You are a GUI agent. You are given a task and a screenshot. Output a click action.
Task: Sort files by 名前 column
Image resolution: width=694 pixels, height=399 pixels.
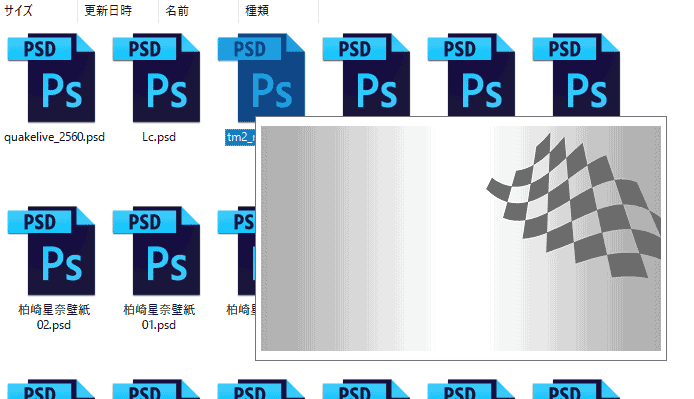(x=177, y=11)
